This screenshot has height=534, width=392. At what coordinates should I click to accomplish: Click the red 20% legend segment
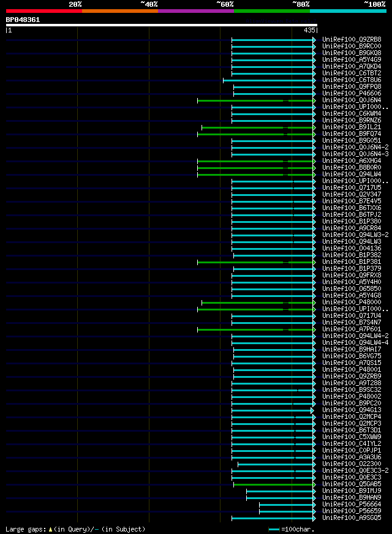pyautogui.click(x=44, y=11)
